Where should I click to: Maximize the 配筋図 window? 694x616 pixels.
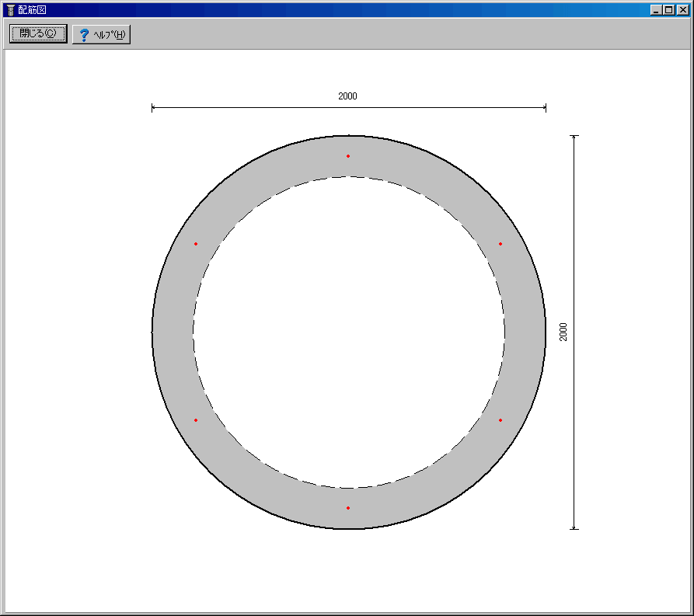pos(669,10)
